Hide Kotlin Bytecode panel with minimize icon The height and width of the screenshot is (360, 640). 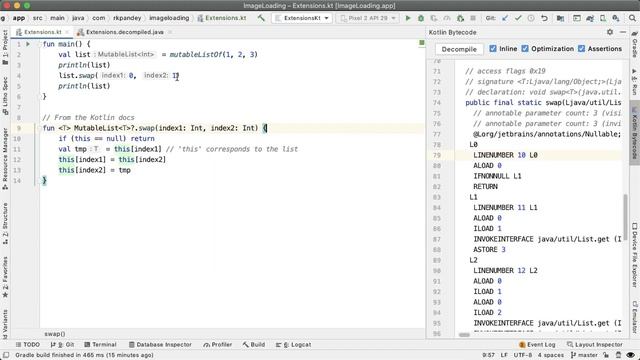click(x=623, y=32)
